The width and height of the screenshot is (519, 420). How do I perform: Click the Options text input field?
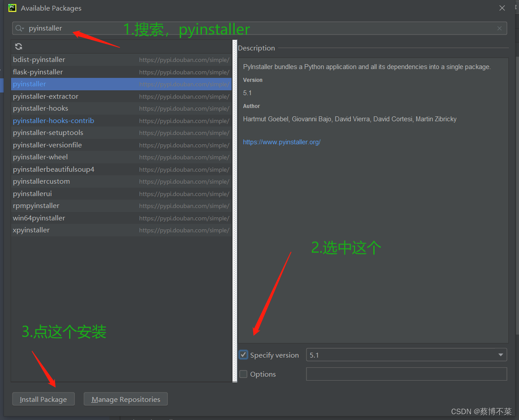406,374
